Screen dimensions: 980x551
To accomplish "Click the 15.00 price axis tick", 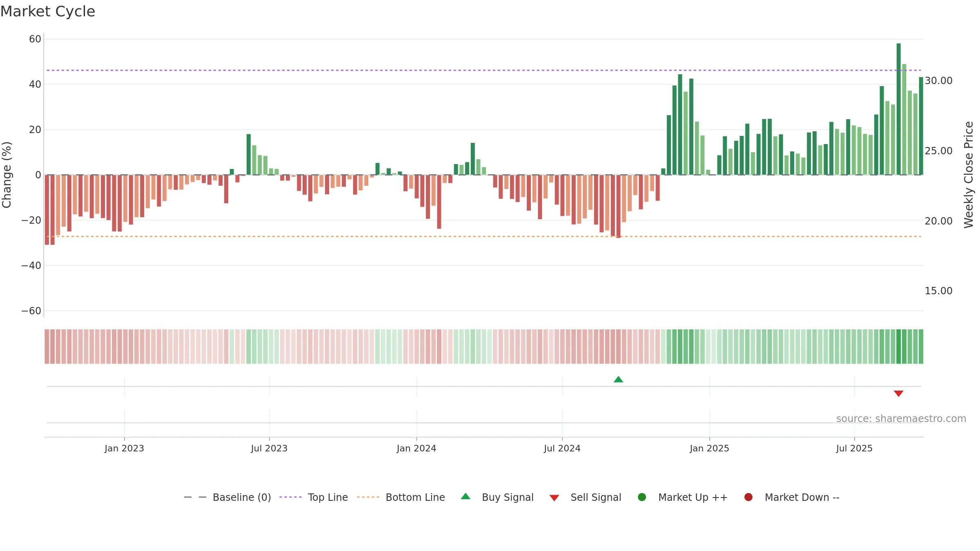I will (938, 291).
